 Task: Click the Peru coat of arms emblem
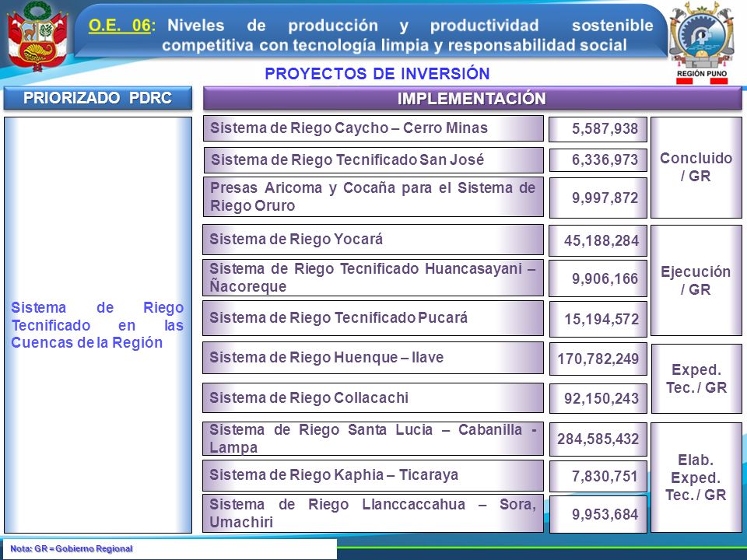click(x=37, y=37)
